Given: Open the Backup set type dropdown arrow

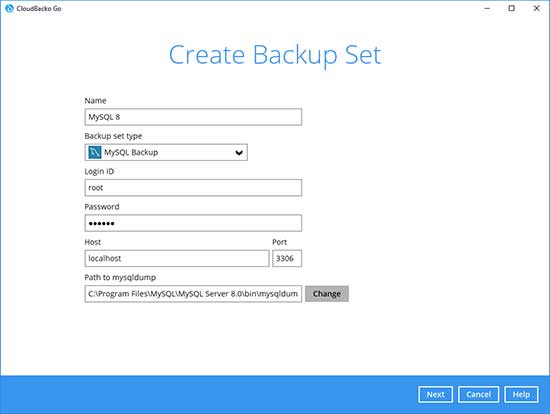Looking at the screenshot, I should [x=239, y=153].
